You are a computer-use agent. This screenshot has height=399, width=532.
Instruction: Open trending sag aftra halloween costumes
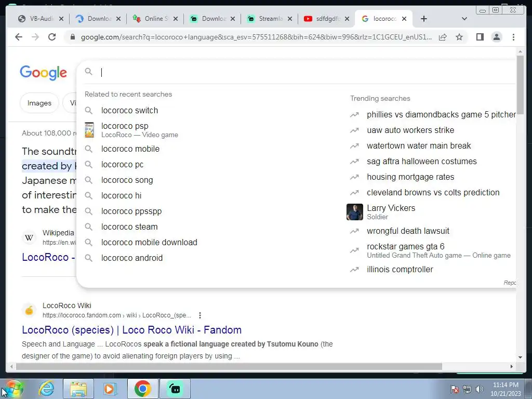click(421, 162)
